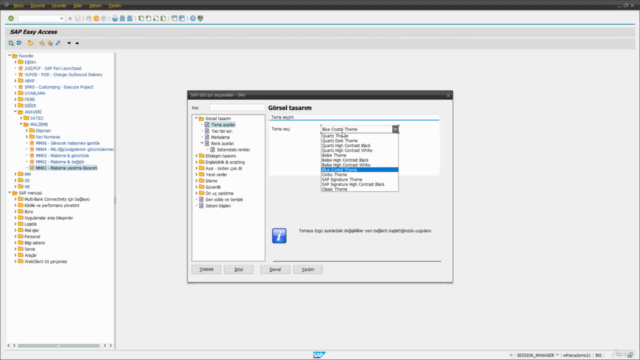The width and height of the screenshot is (640, 360).
Task: Collapse Renk ayarları node in options tree
Action: (x=202, y=143)
